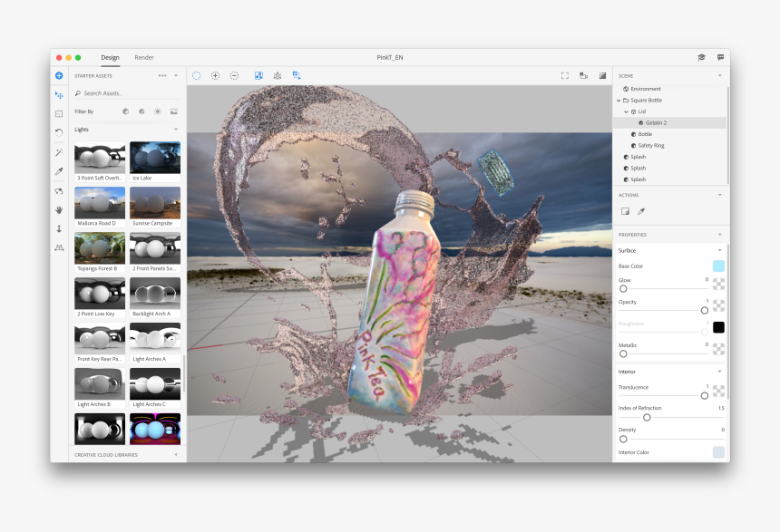
Task: Click the eyedropper action icon in Actions panel
Action: point(641,211)
